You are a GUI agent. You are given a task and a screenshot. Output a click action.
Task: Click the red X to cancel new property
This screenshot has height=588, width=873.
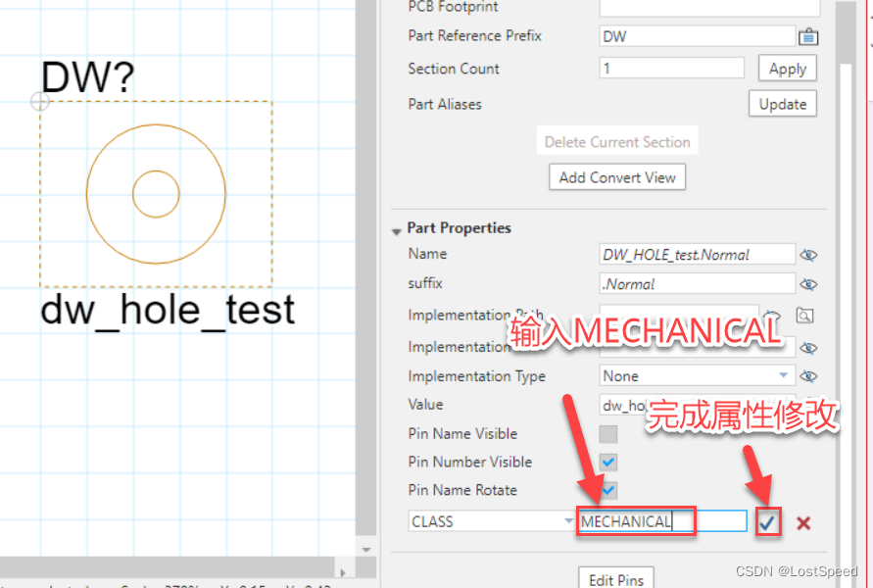(x=803, y=522)
